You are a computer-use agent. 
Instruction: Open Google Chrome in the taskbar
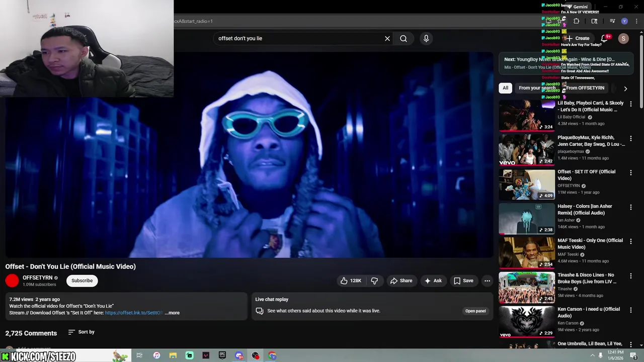pyautogui.click(x=272, y=355)
